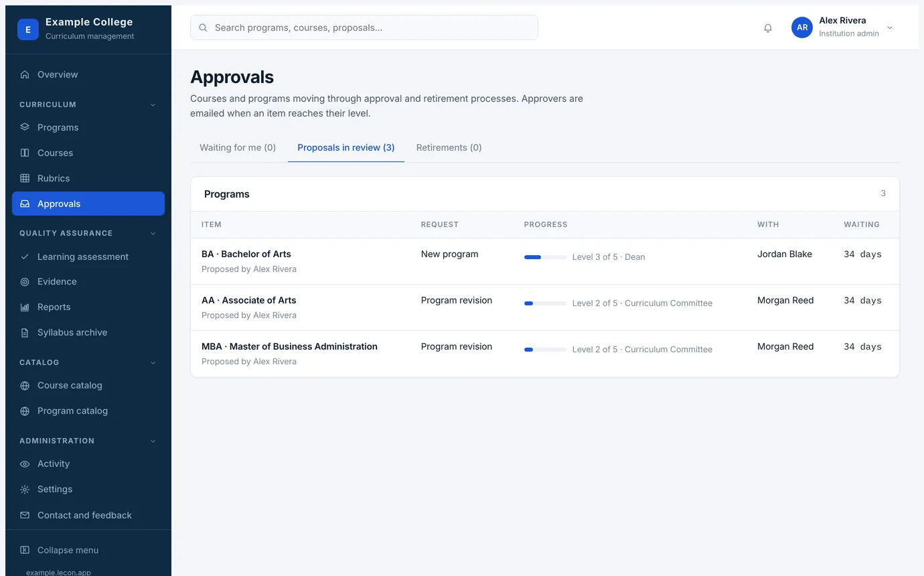924x576 pixels.
Task: Open notifications bell icon
Action: point(768,28)
